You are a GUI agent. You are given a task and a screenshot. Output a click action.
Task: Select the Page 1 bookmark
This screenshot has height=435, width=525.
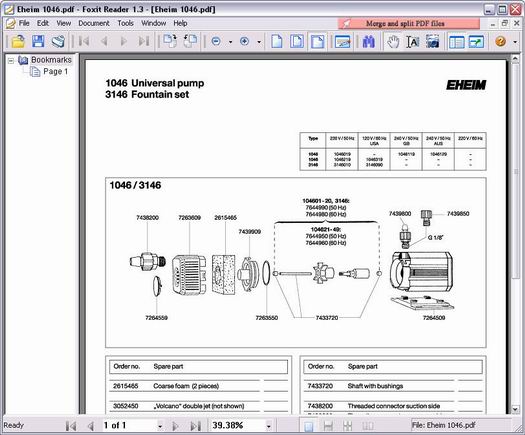56,71
